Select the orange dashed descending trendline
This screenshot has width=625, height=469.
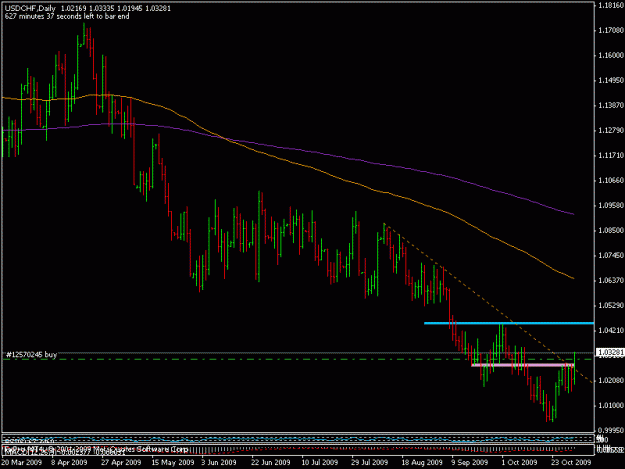click(x=488, y=303)
